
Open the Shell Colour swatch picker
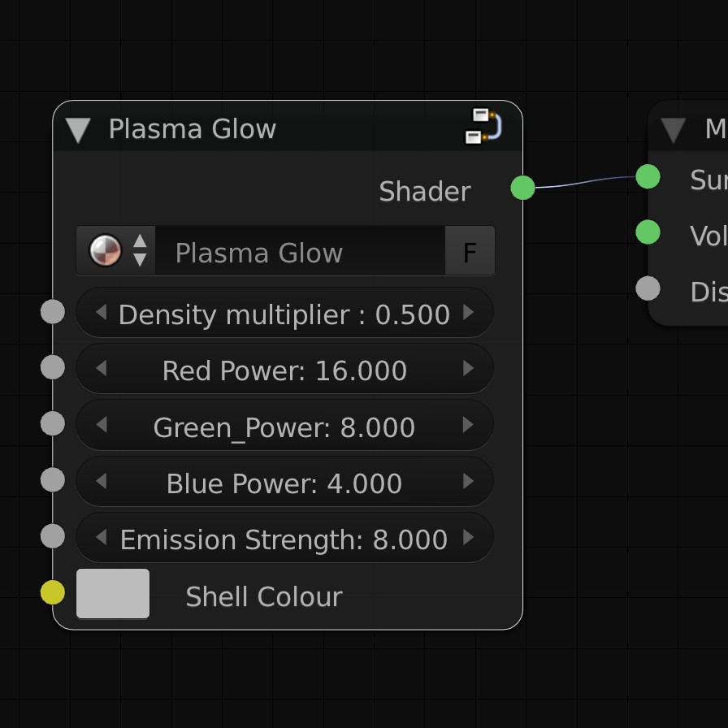point(113,594)
